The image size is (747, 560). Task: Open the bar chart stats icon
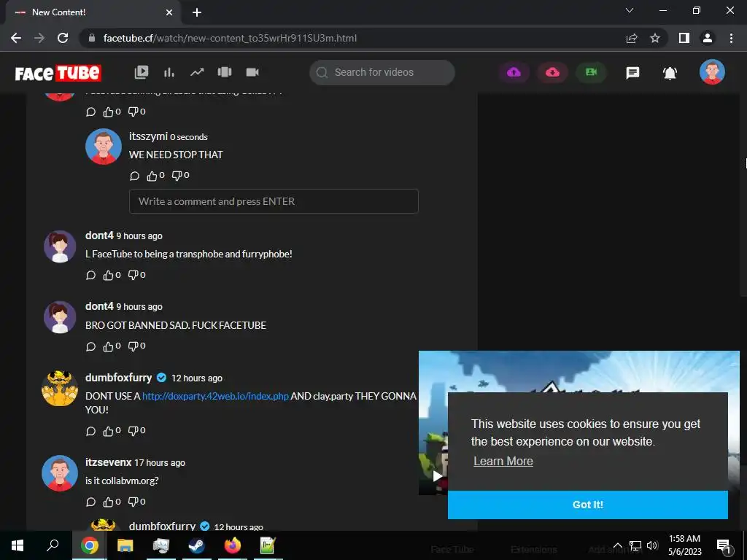(x=169, y=72)
